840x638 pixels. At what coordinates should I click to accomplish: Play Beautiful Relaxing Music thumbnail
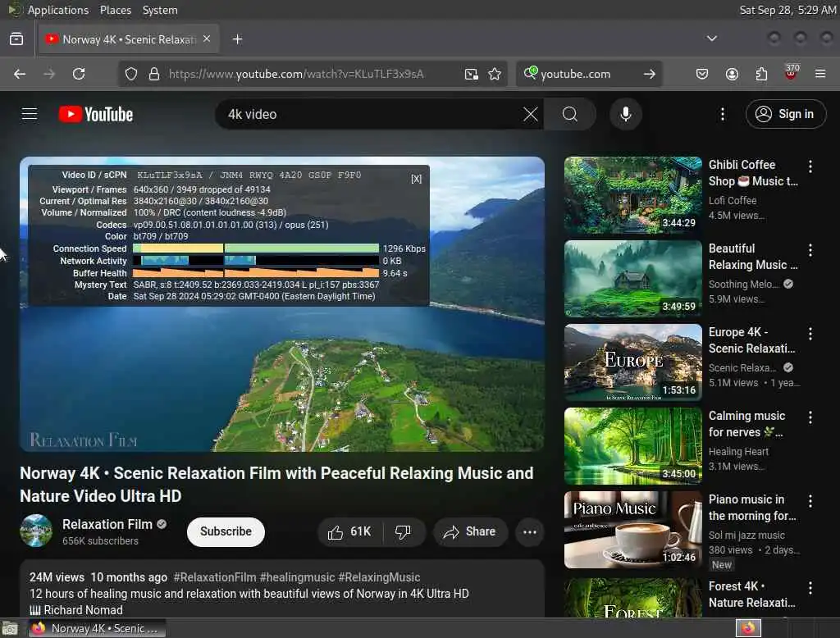click(x=632, y=279)
